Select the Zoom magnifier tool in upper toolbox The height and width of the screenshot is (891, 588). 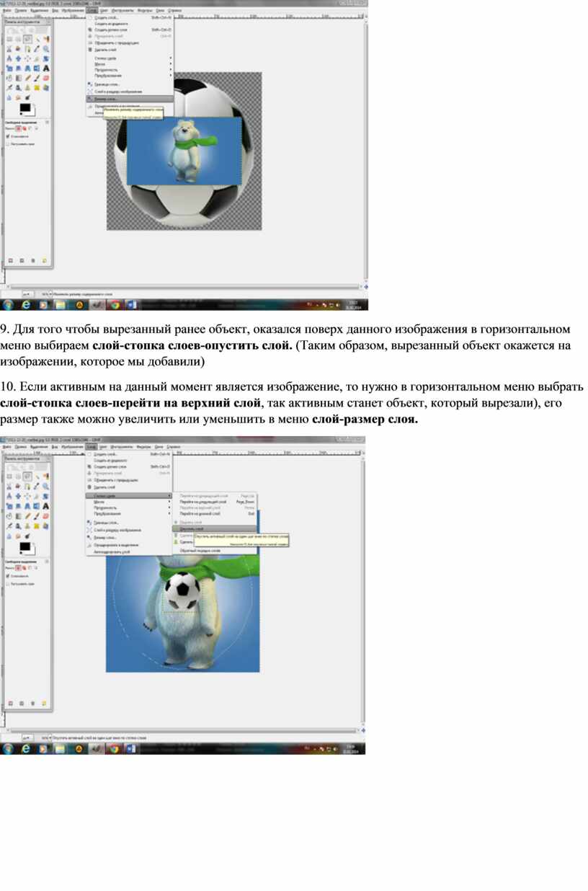tap(46, 49)
